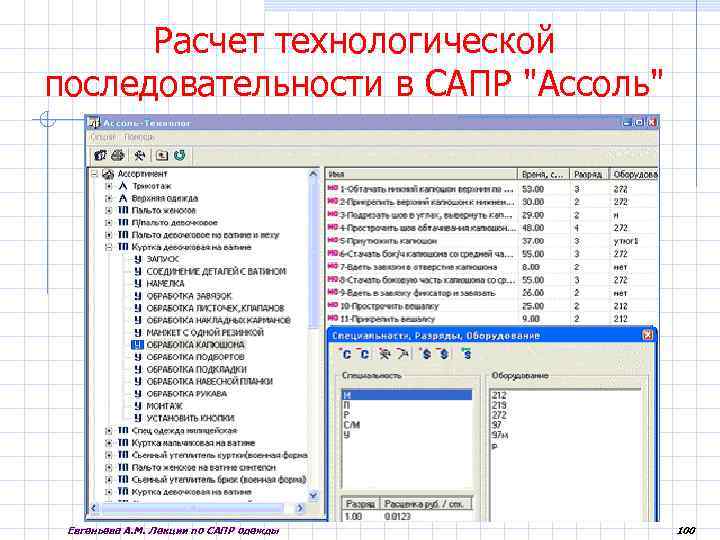Click the green refresh icon in main toolbar
The height and width of the screenshot is (540, 720).
(x=180, y=155)
